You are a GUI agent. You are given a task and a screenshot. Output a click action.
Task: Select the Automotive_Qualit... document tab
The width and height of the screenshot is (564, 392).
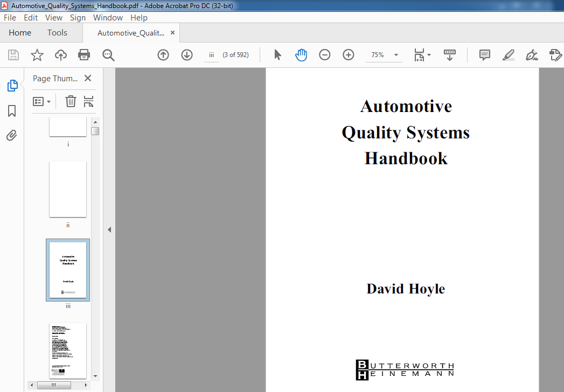point(131,33)
